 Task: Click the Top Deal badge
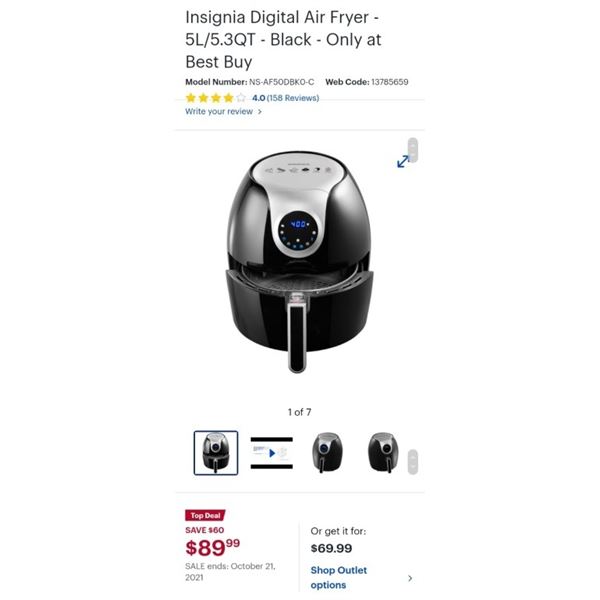click(x=205, y=515)
